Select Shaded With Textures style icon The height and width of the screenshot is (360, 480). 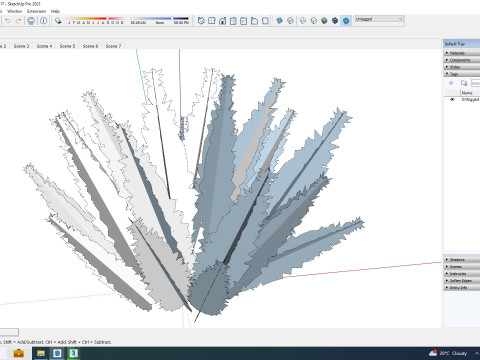coord(335,21)
